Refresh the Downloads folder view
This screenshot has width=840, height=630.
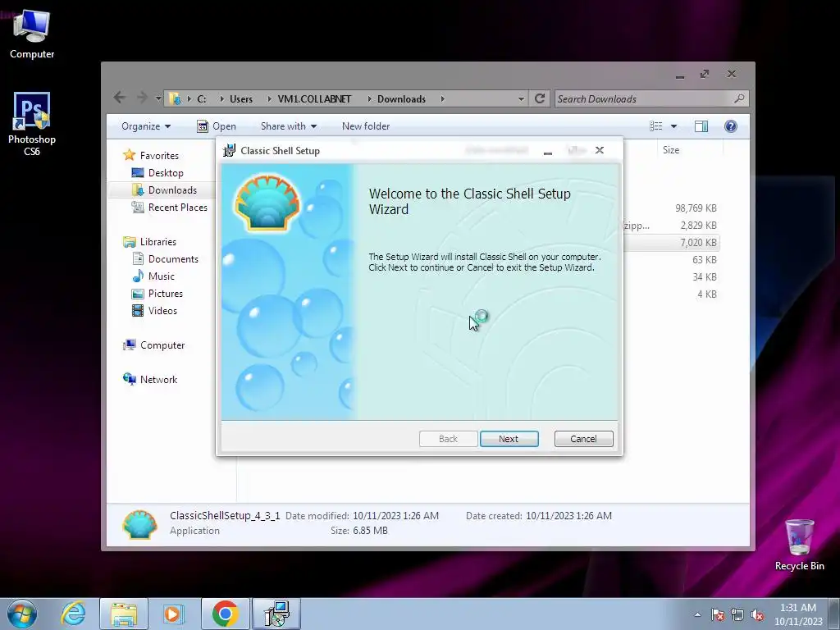click(540, 98)
